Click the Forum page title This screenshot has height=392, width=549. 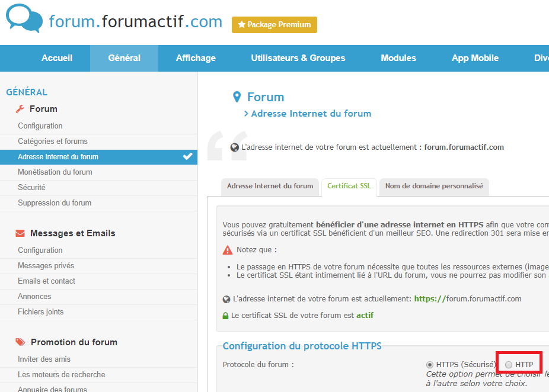click(266, 97)
